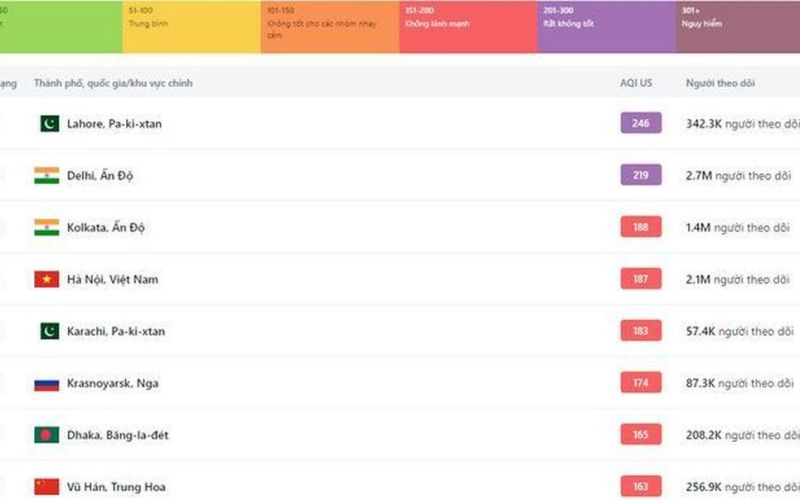Click the Russia flag beside Krasnoyarsk
Viewport: 800px width, 500px height.
(46, 383)
